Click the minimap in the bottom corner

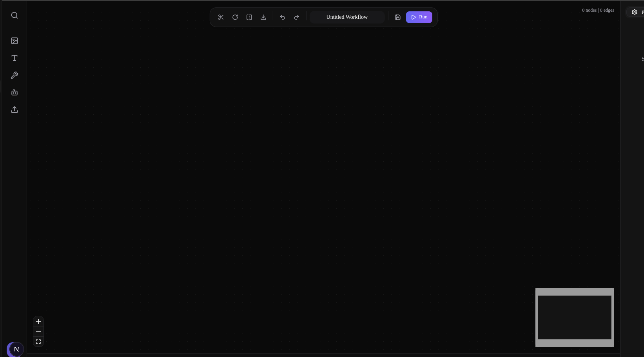574,317
